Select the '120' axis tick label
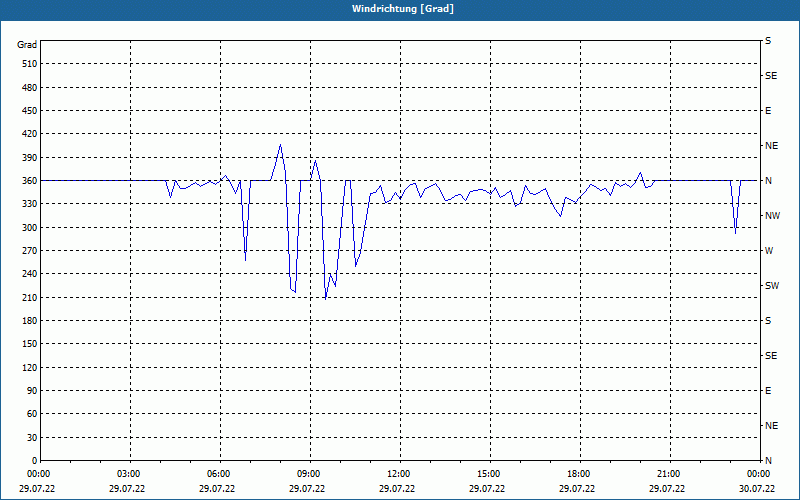The width and height of the screenshot is (800, 500). click(30, 367)
